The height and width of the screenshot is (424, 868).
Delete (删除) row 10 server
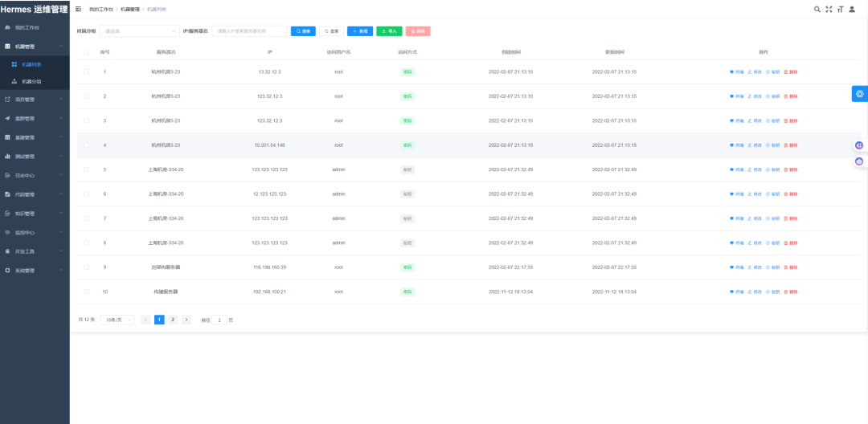coord(791,291)
